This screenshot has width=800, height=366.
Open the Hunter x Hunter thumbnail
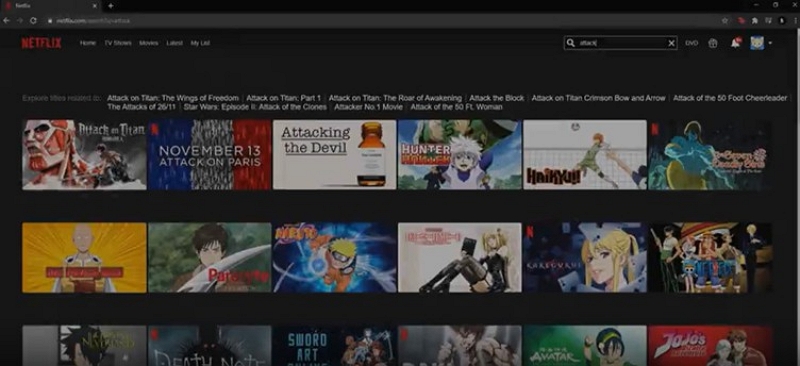point(460,155)
